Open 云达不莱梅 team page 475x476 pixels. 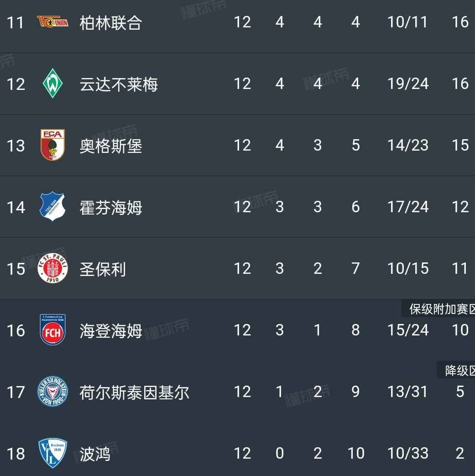click(119, 84)
